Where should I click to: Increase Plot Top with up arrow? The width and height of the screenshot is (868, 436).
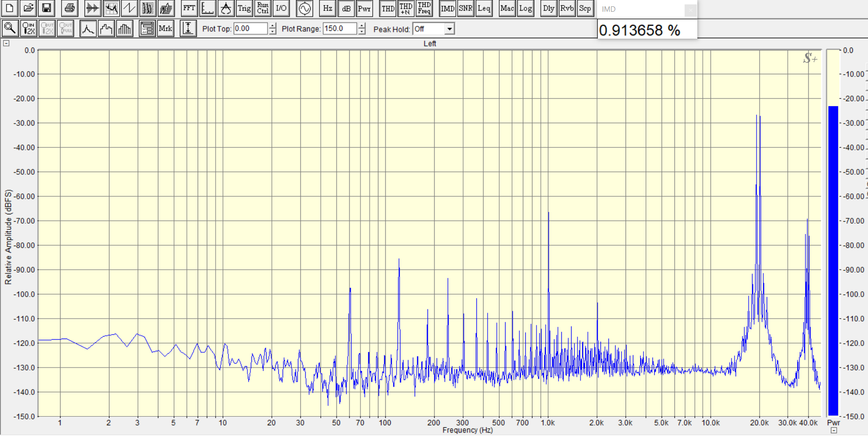pos(272,25)
